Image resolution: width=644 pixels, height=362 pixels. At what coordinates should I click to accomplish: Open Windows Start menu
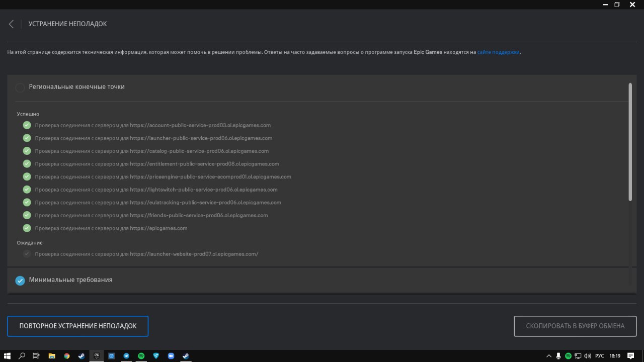(7, 355)
